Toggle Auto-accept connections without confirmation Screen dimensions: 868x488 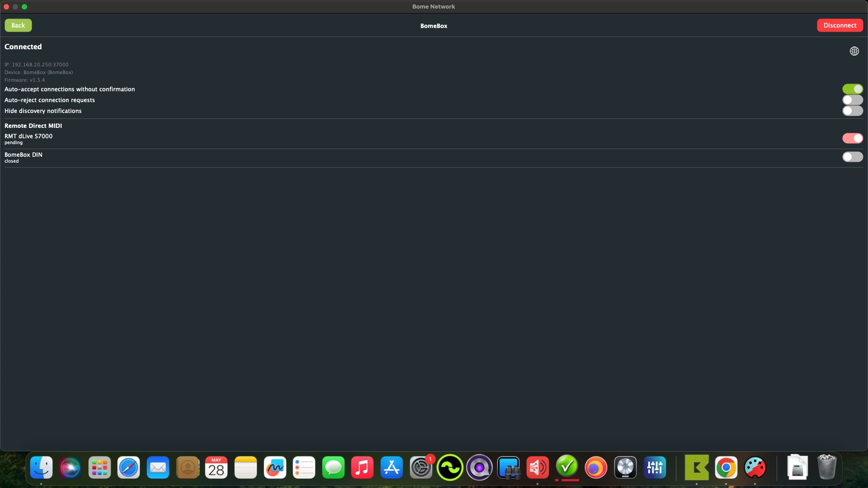[853, 89]
